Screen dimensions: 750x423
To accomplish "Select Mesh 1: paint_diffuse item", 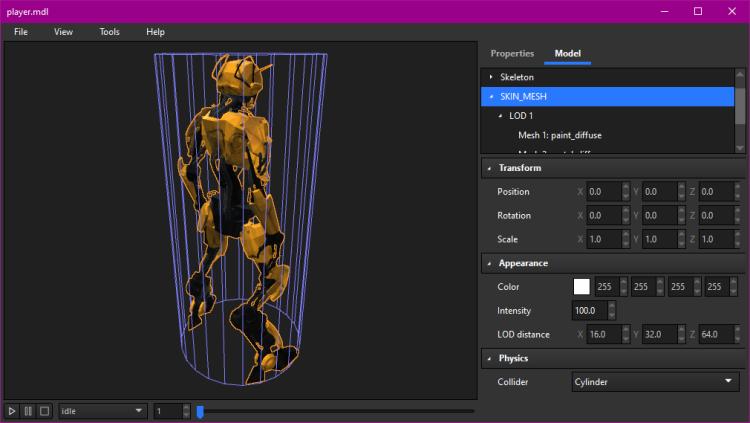I will 559,135.
